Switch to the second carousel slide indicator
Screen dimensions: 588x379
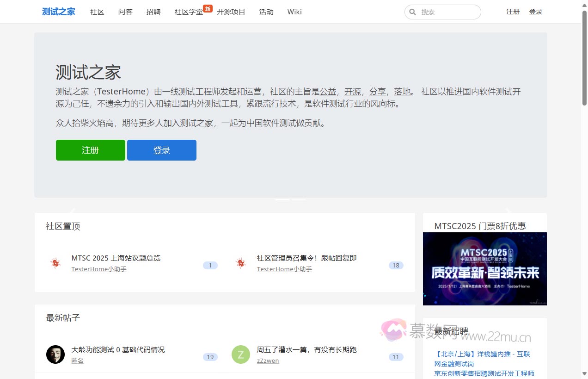click(x=299, y=199)
